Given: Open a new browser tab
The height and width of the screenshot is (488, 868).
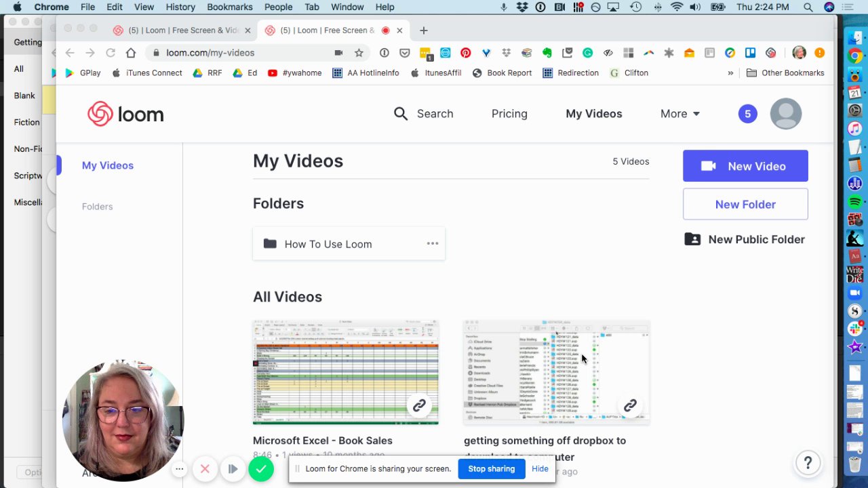Looking at the screenshot, I should pyautogui.click(x=424, y=30).
